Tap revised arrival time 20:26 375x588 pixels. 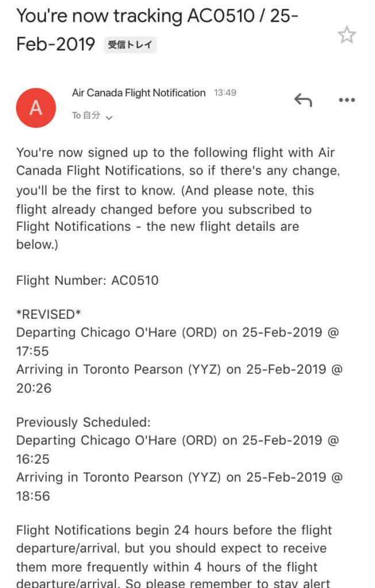tap(34, 388)
